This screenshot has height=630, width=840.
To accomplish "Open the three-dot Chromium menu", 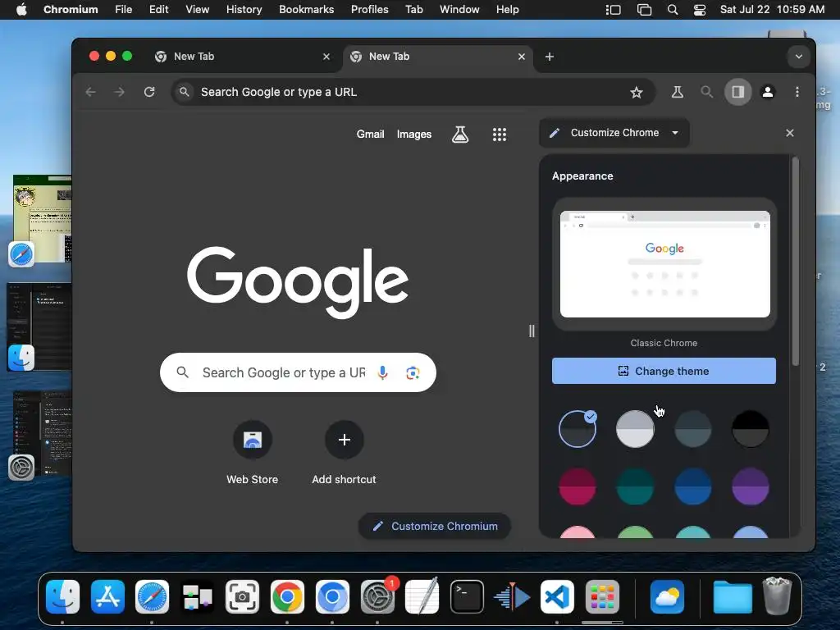I will click(x=797, y=92).
